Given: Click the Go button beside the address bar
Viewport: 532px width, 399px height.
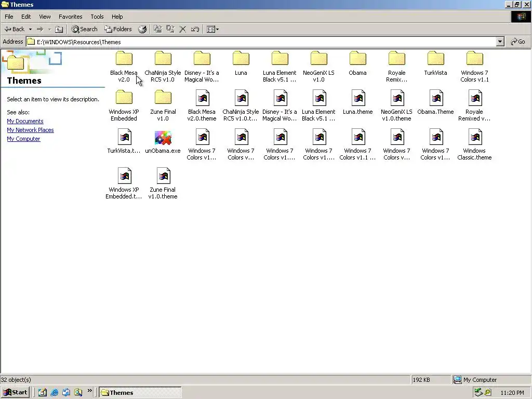Looking at the screenshot, I should tap(518, 42).
